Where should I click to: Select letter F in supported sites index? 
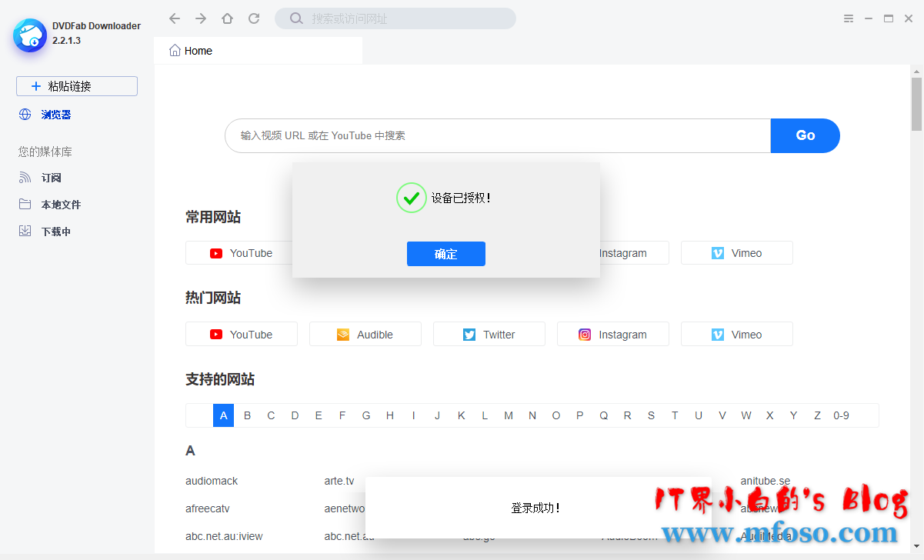click(x=342, y=415)
